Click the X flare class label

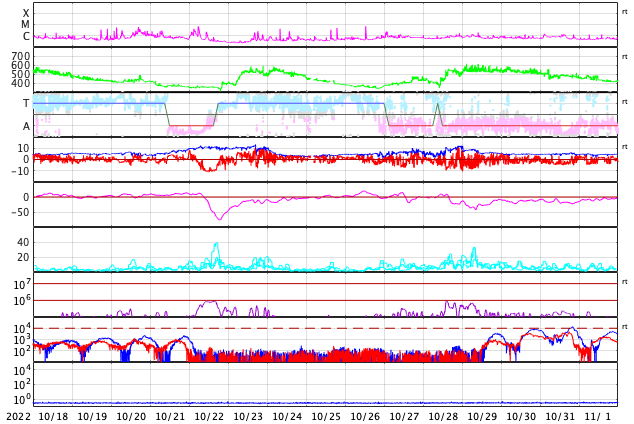[x=26, y=13]
